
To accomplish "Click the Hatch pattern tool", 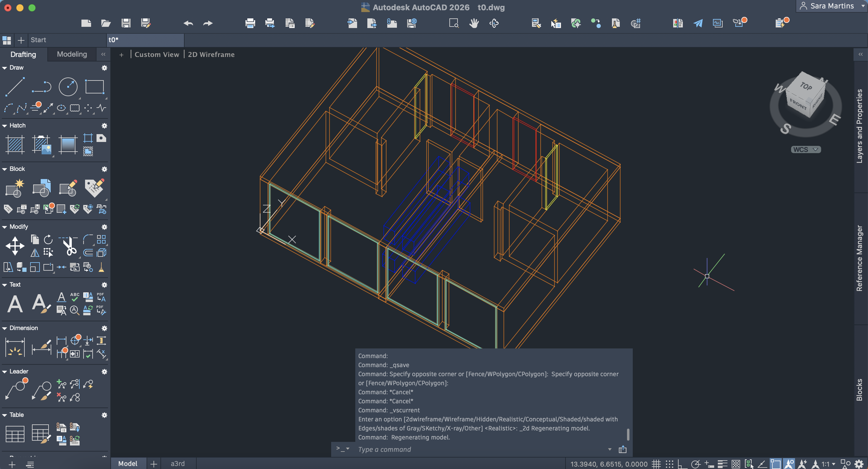I will coord(15,145).
